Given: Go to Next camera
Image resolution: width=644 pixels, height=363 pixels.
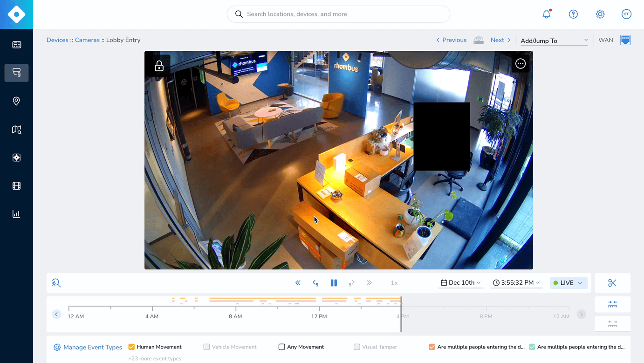Looking at the screenshot, I should click(x=500, y=40).
